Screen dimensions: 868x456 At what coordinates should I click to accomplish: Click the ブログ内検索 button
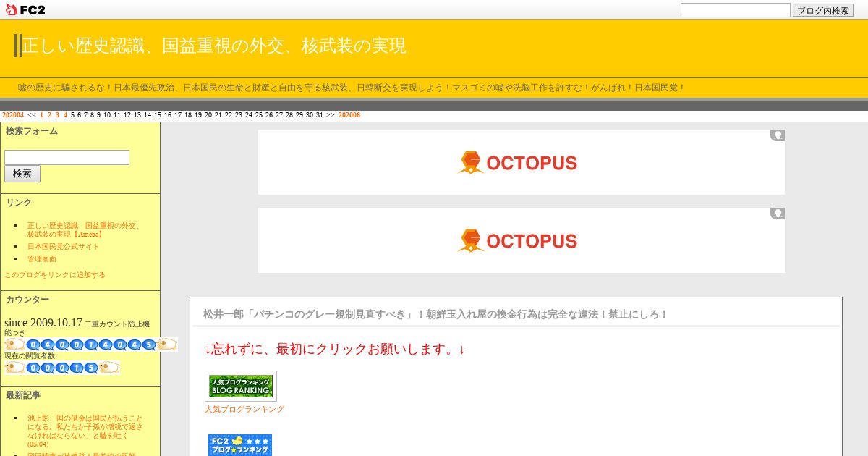click(823, 10)
